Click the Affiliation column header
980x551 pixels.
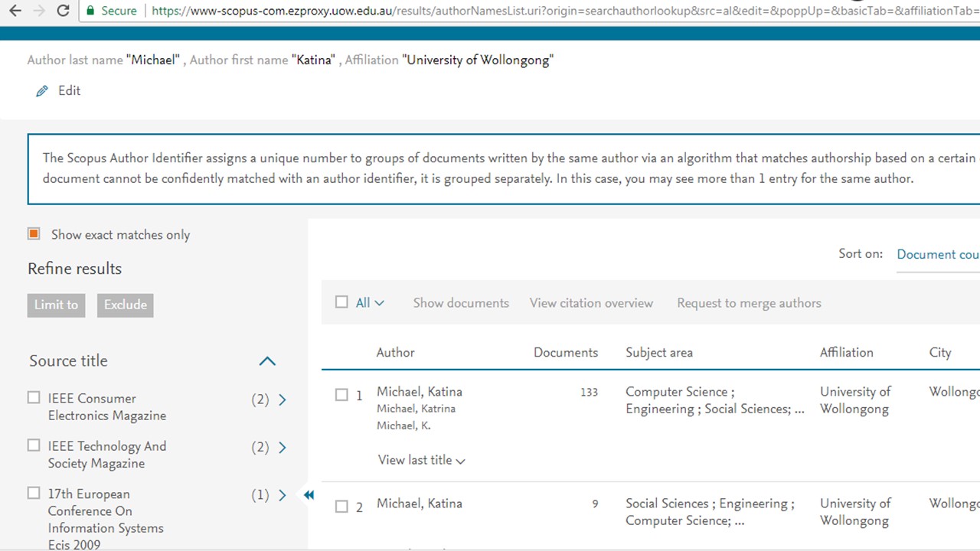point(846,353)
